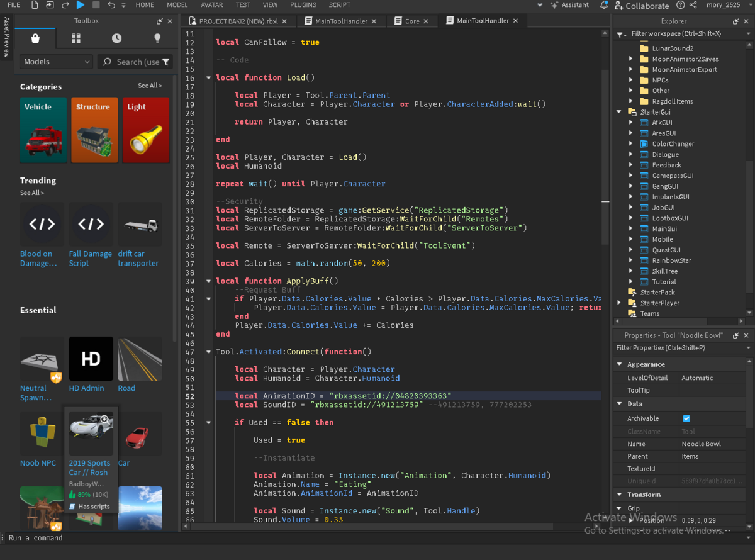This screenshot has width=755, height=560.
Task: Click the 2019 Sports Car magnifier preview icon
Action: click(x=105, y=419)
